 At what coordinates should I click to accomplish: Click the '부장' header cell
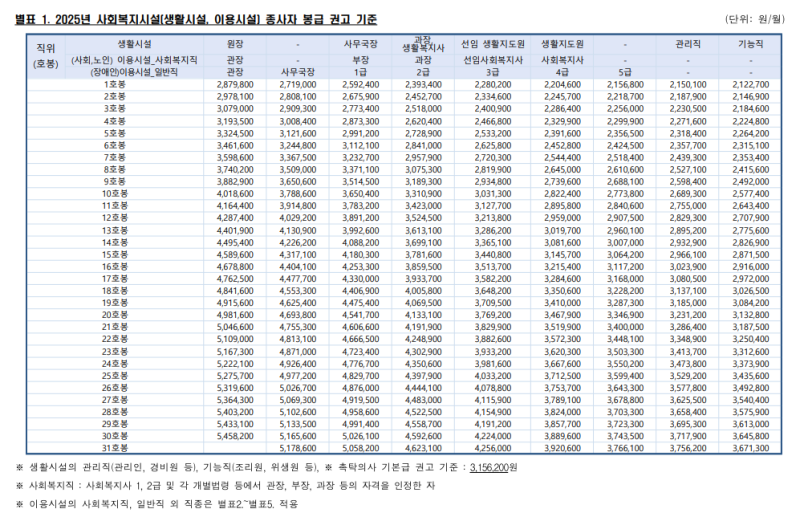[360, 60]
